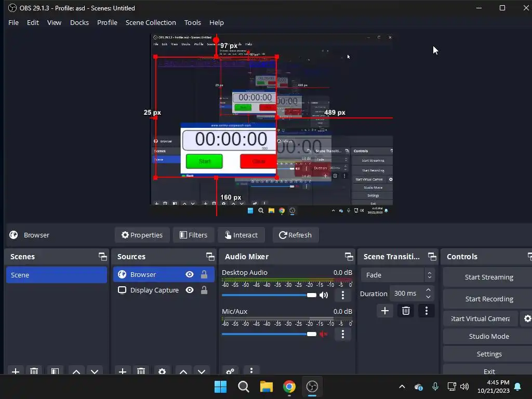The width and height of the screenshot is (532, 399).
Task: Open the Profile menu
Action: pyautogui.click(x=107, y=22)
